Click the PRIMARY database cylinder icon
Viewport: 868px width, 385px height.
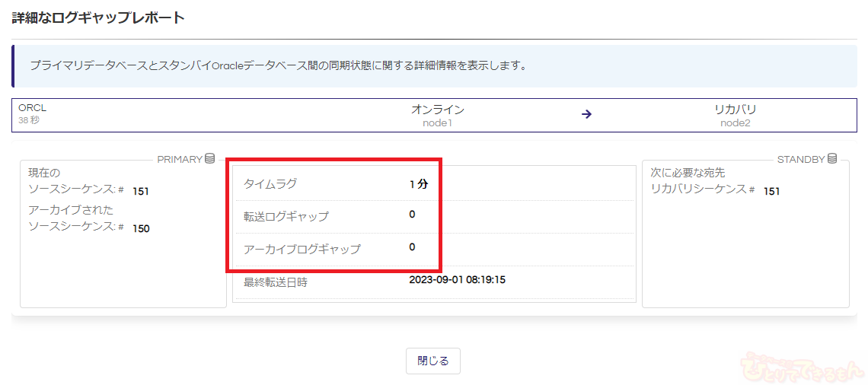coord(210,159)
